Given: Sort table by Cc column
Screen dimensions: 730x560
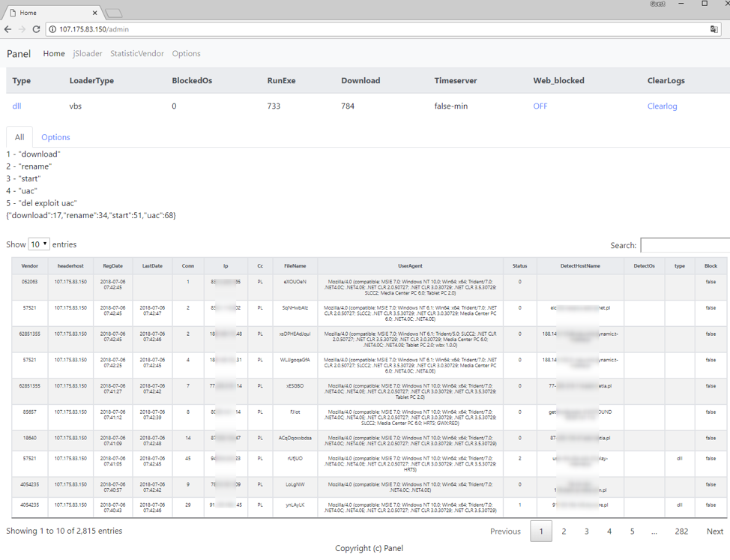Looking at the screenshot, I should pyautogui.click(x=260, y=266).
